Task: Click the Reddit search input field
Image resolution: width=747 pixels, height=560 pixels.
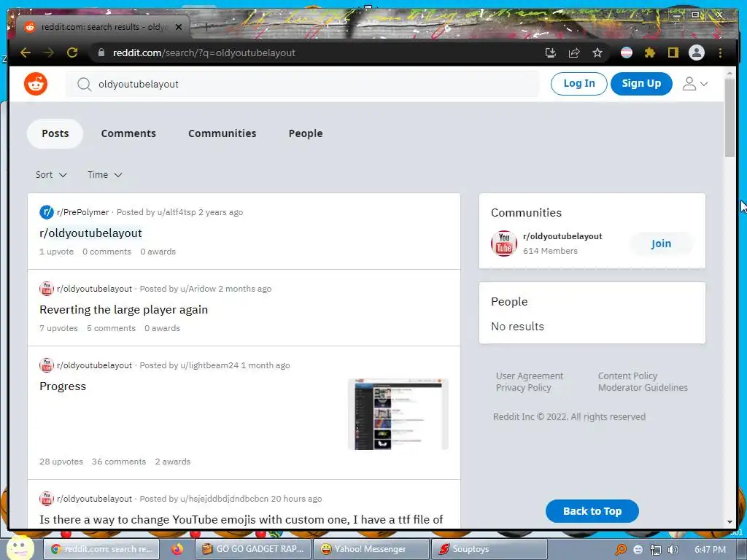Action: (302, 85)
